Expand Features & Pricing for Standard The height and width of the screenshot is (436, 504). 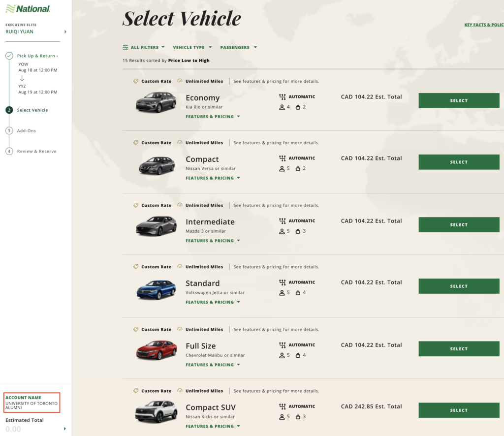(213, 302)
